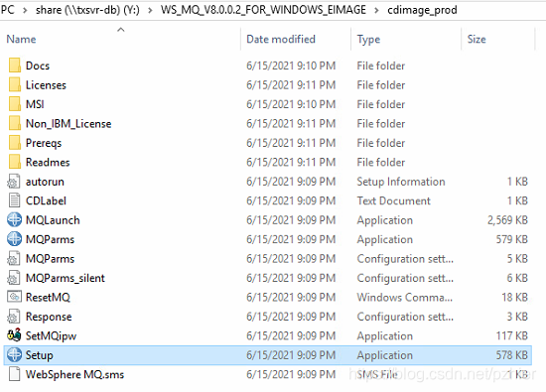The image size is (546, 392).
Task: Select the WebSphere MQ.sms file icon
Action: 14,374
